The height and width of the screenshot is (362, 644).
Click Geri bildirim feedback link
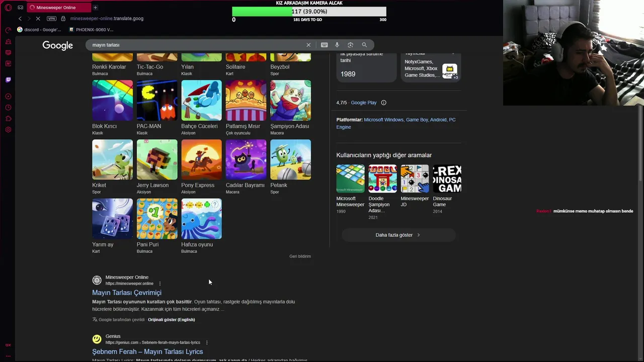[x=300, y=256]
